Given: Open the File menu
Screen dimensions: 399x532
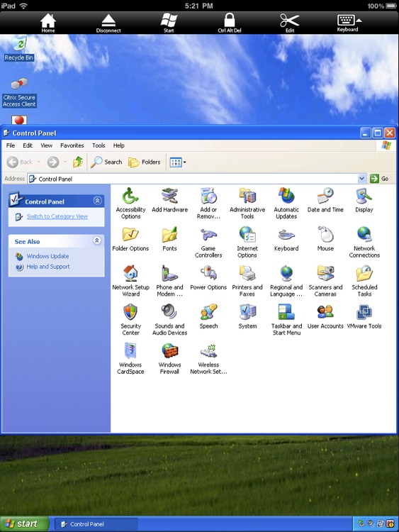Looking at the screenshot, I should (x=11, y=145).
